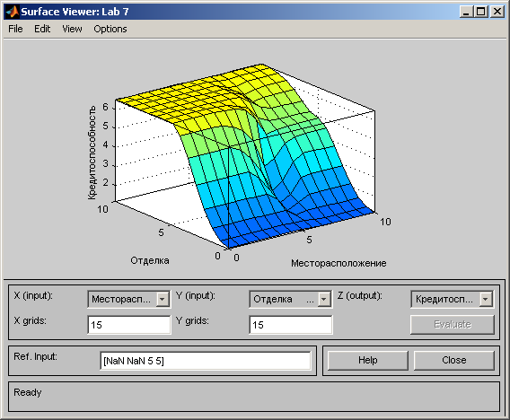Viewport: 510px width, 420px height.
Task: Minimize the Surface Viewer window
Action: pyautogui.click(x=466, y=12)
